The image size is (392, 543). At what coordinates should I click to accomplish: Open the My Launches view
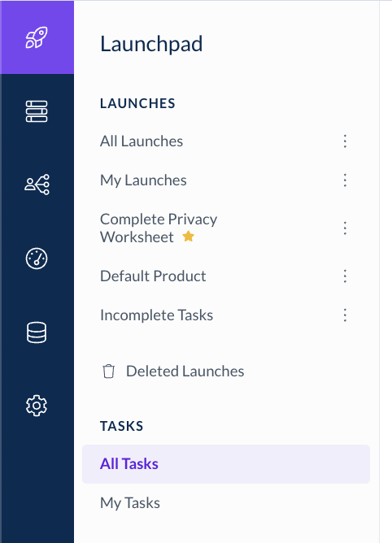click(143, 180)
